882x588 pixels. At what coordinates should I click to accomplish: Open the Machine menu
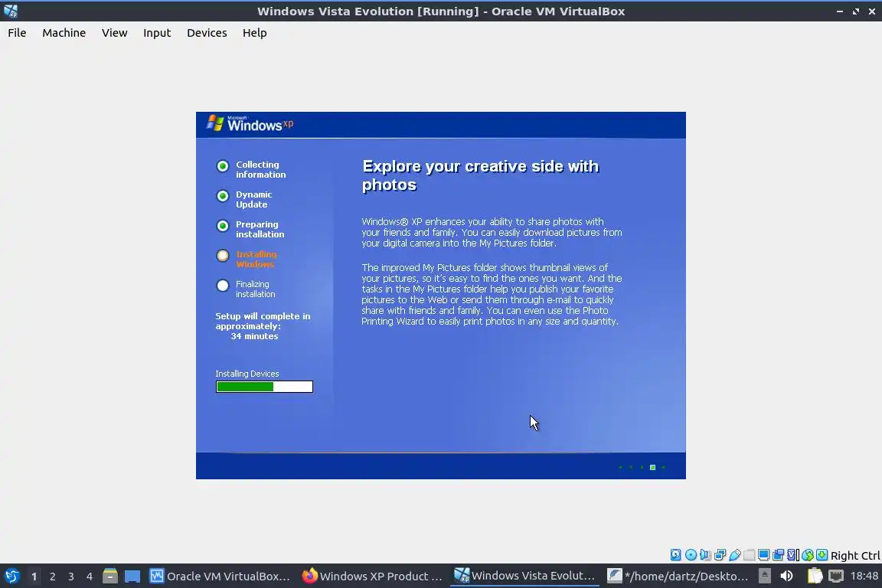click(x=64, y=33)
